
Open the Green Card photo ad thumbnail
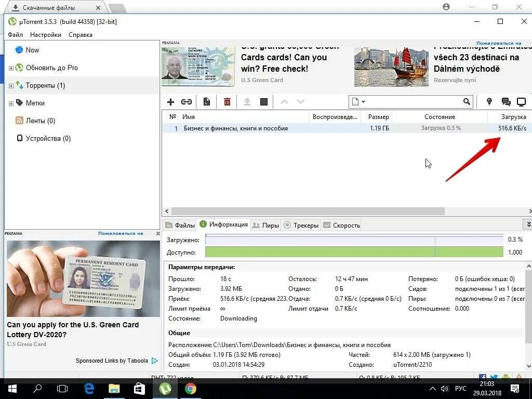point(83,278)
